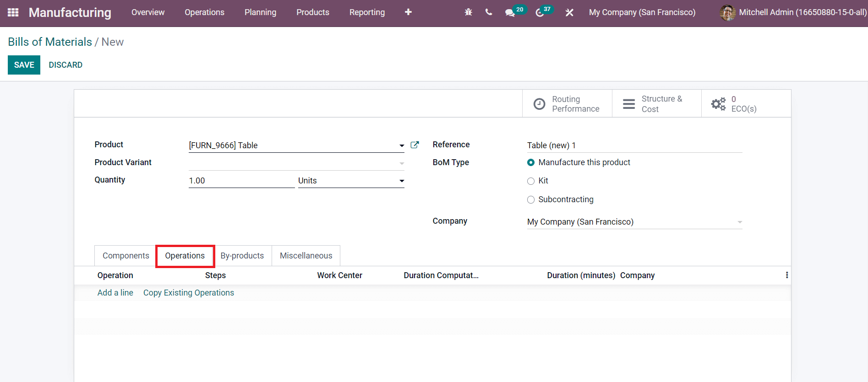The image size is (868, 382).
Task: Click Mitchell Admin user avatar
Action: coord(727,13)
